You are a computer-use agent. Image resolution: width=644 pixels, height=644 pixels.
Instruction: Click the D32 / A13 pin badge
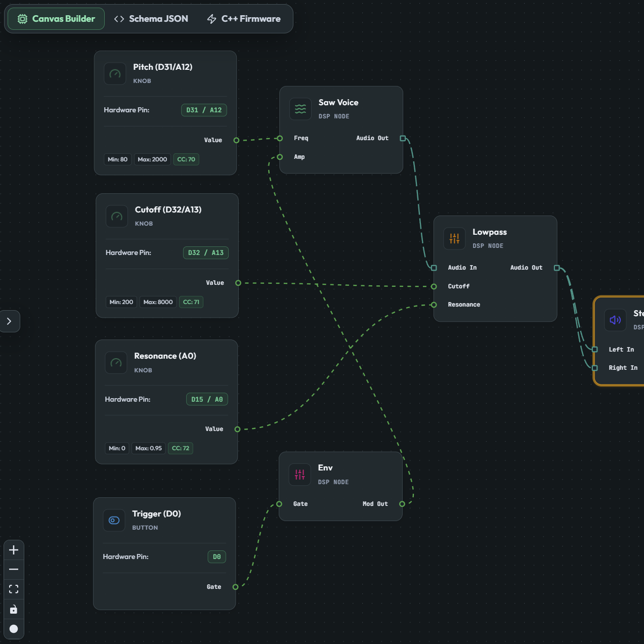[206, 253]
